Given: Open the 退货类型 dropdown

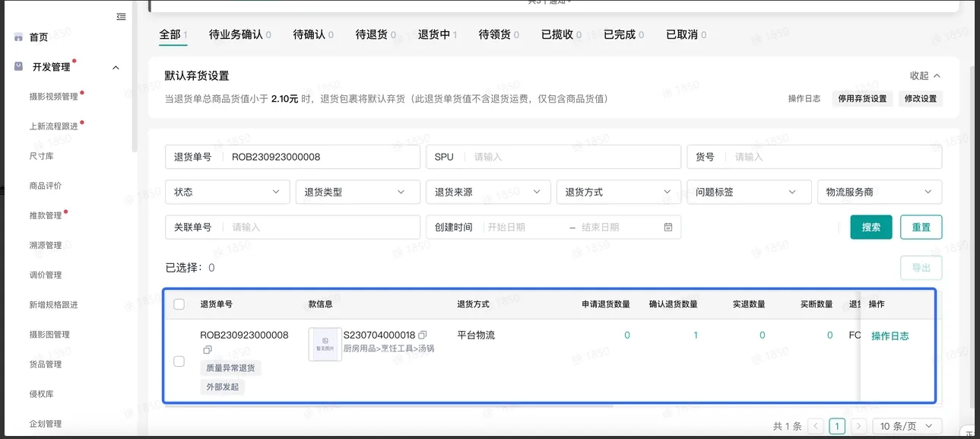Looking at the screenshot, I should click(357, 192).
